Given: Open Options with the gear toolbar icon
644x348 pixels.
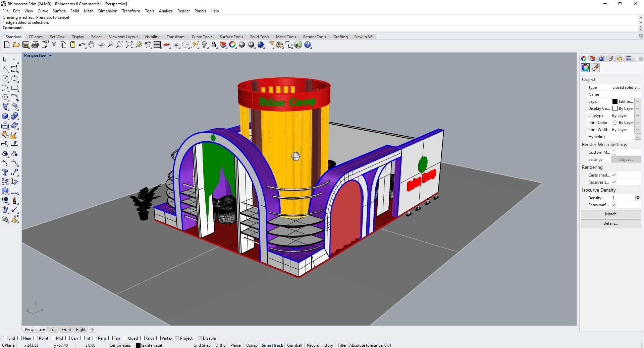Looking at the screenshot, I should (279, 45).
